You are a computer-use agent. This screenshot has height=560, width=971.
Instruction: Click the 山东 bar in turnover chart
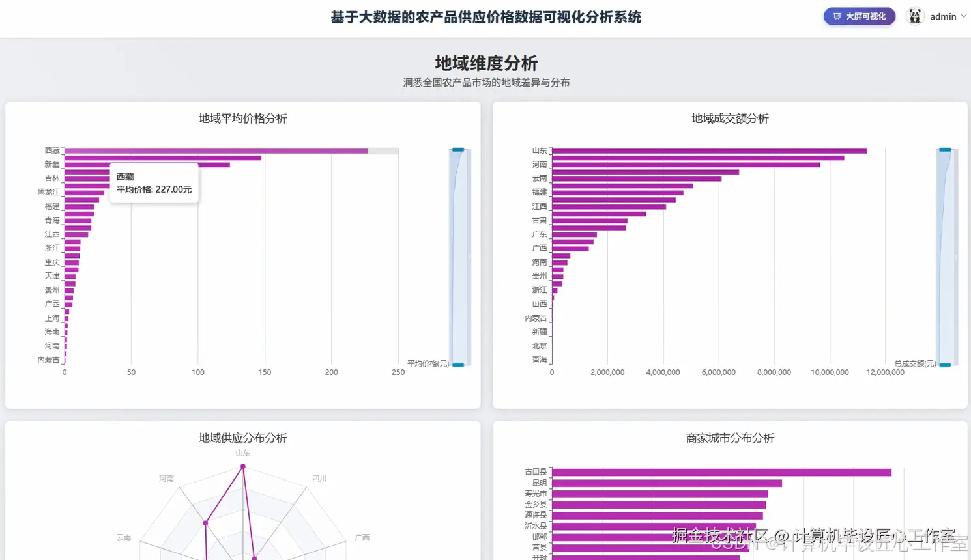[710, 150]
